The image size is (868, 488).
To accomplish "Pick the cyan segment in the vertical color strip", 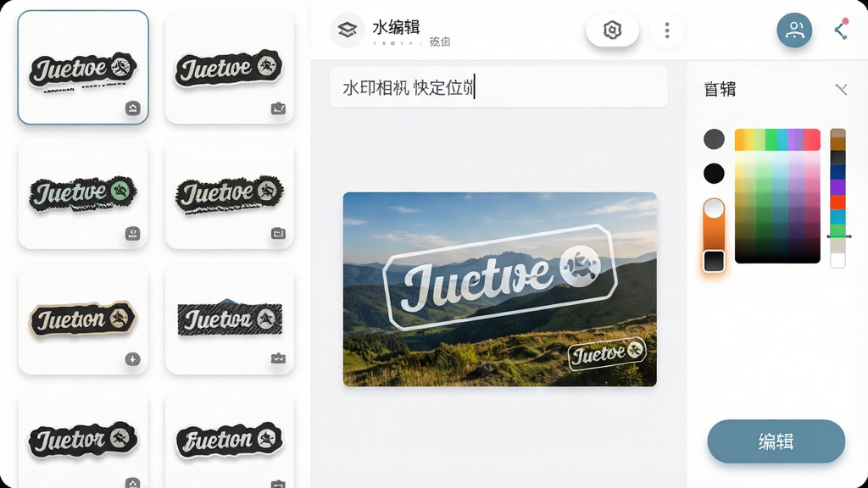I will pos(837,216).
